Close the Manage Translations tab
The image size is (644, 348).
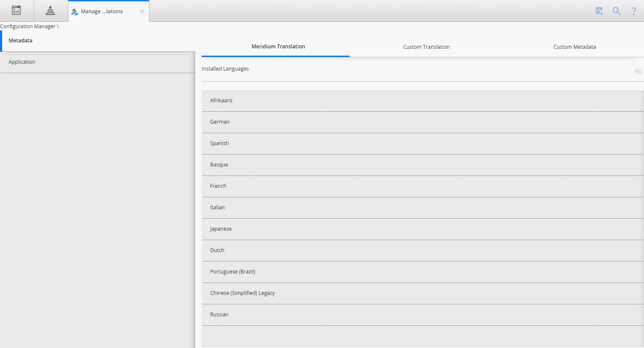click(x=142, y=12)
